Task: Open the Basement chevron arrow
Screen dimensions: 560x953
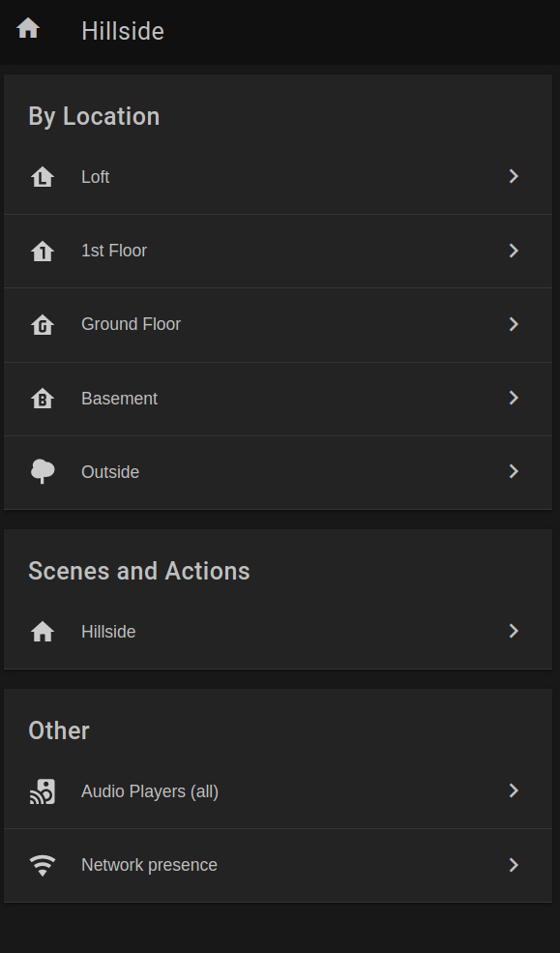Action: tap(514, 398)
